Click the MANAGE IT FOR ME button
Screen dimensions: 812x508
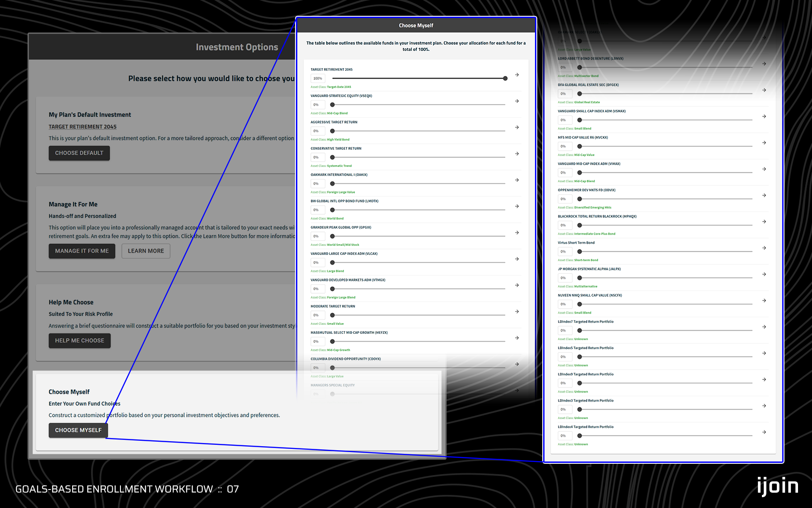(82, 251)
